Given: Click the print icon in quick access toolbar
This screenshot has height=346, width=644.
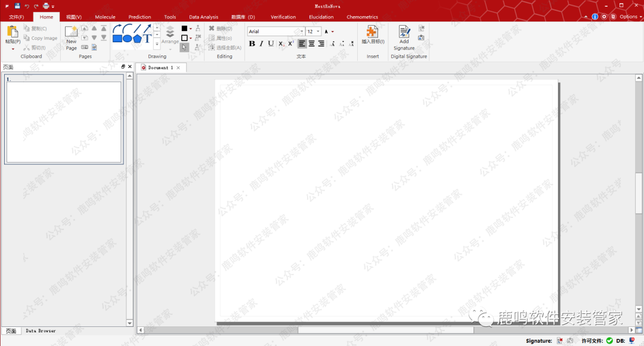Looking at the screenshot, I should [x=45, y=6].
